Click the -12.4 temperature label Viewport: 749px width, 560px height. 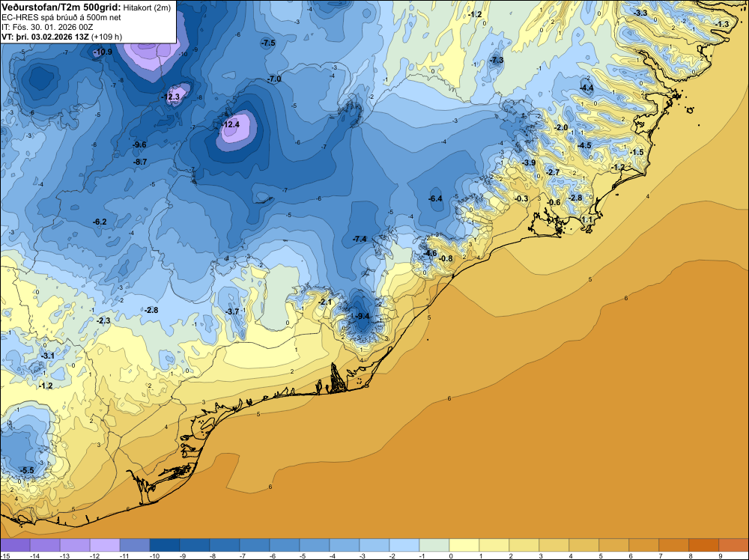click(x=231, y=124)
